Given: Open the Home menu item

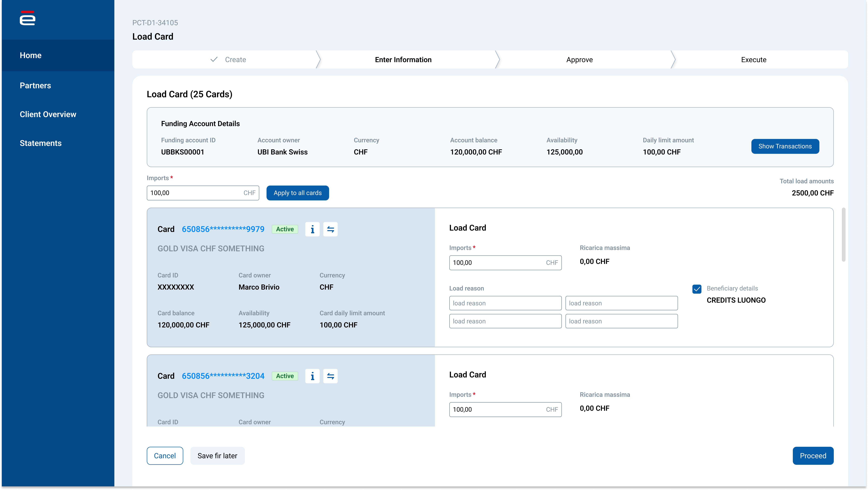Looking at the screenshot, I should (x=58, y=55).
